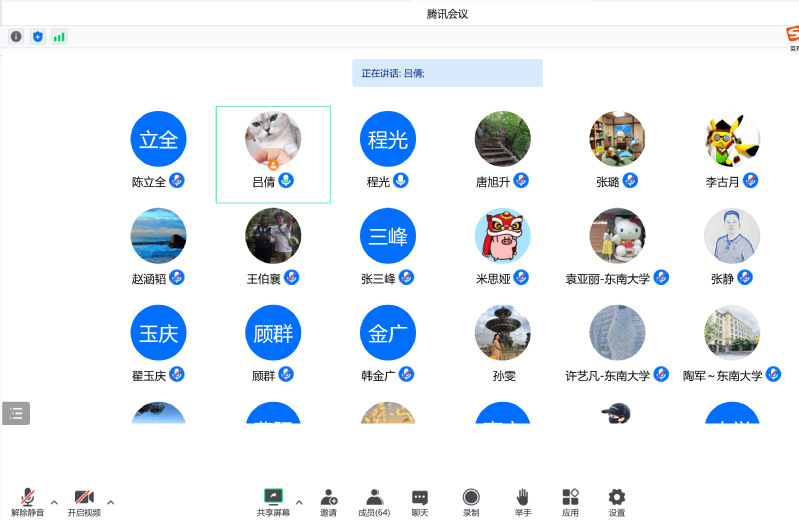Open the meeting info icon
This screenshot has height=520, width=799.
[x=16, y=37]
